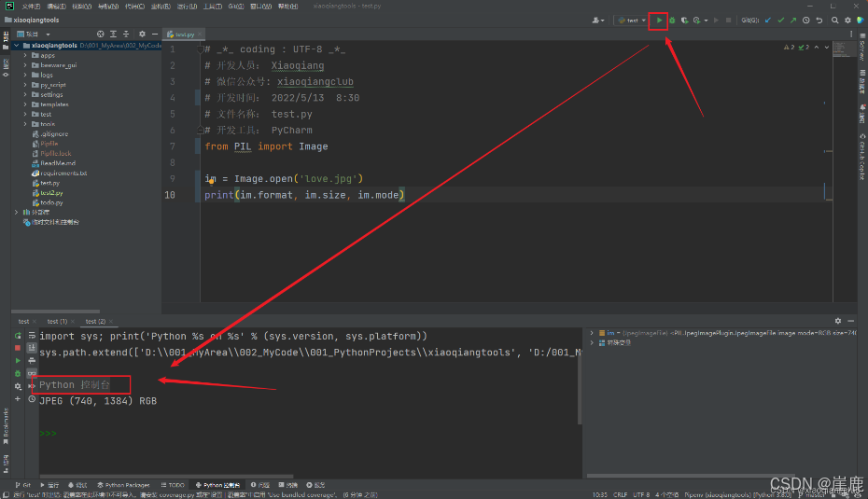Open Python Packages tool window
868x499 pixels.
(x=123, y=485)
